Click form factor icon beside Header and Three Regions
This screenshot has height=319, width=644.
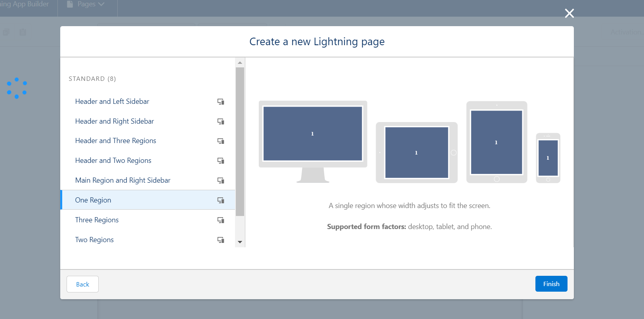coord(221,141)
